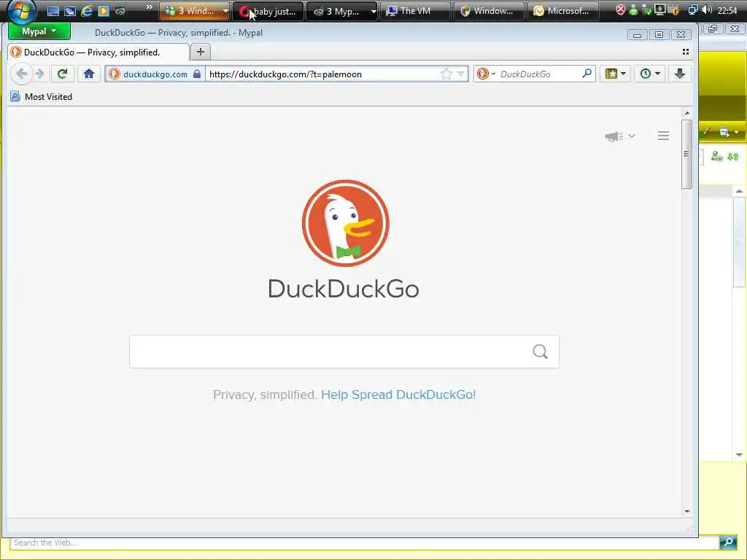Open the home page via house icon
Viewport: 747px width, 560px height.
(88, 74)
